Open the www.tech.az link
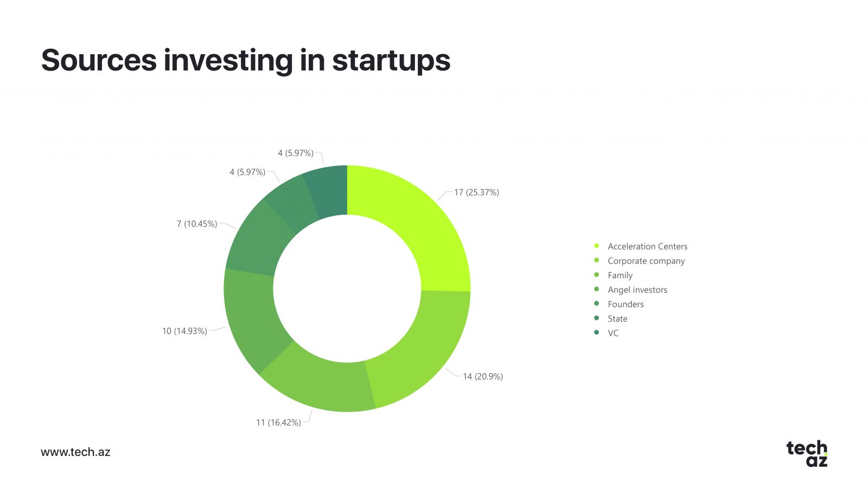 point(75,452)
